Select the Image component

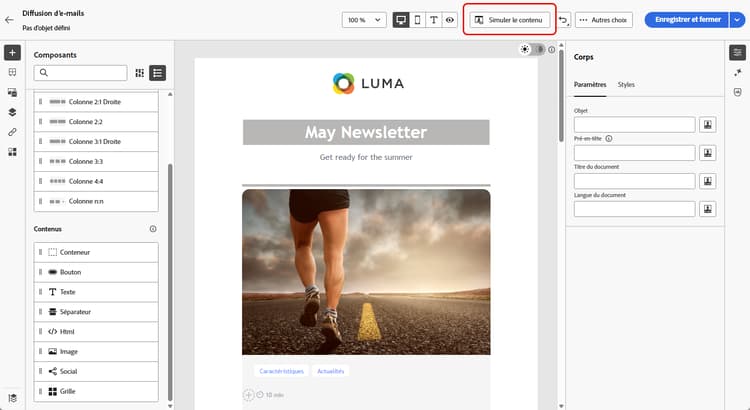96,352
